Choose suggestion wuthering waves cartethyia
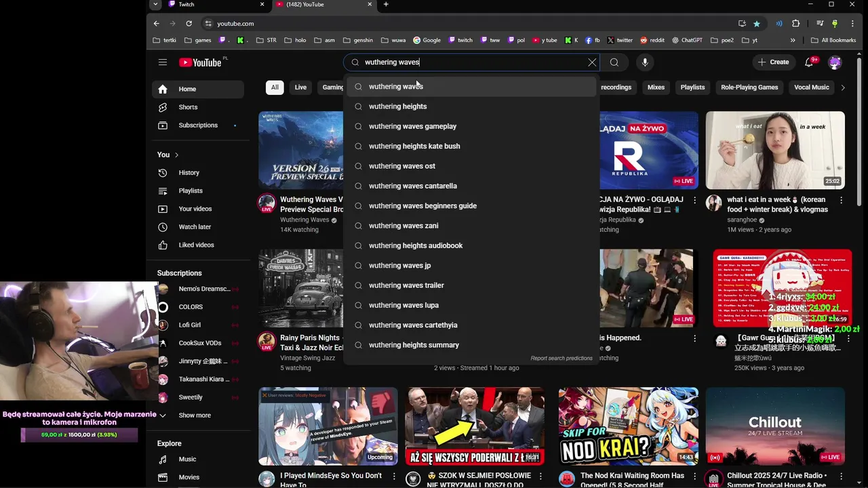Viewport: 868px width, 488px height. click(x=471, y=325)
